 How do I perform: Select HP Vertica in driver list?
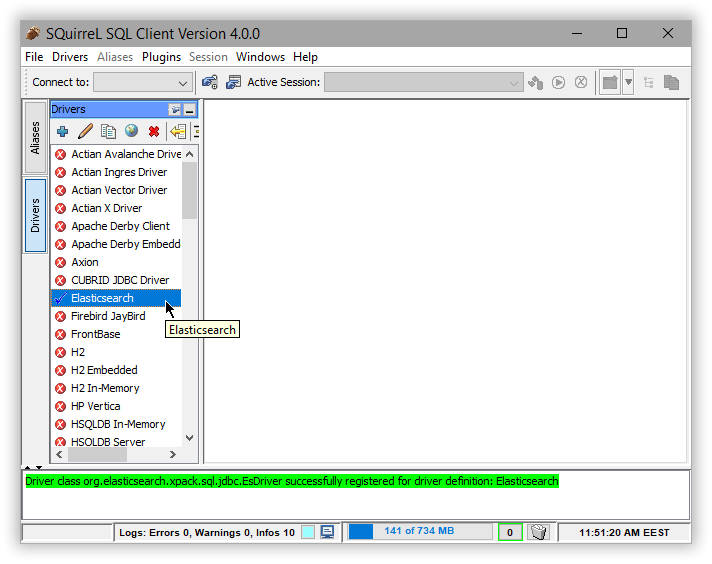(96, 406)
